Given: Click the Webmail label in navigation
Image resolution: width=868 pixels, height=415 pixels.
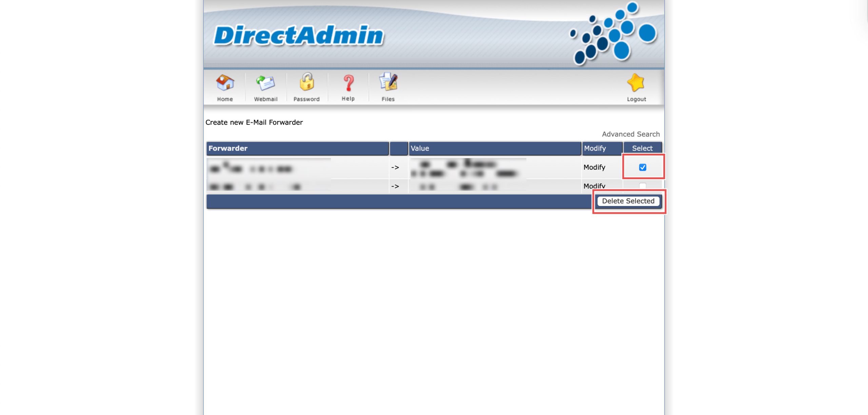Looking at the screenshot, I should point(265,99).
